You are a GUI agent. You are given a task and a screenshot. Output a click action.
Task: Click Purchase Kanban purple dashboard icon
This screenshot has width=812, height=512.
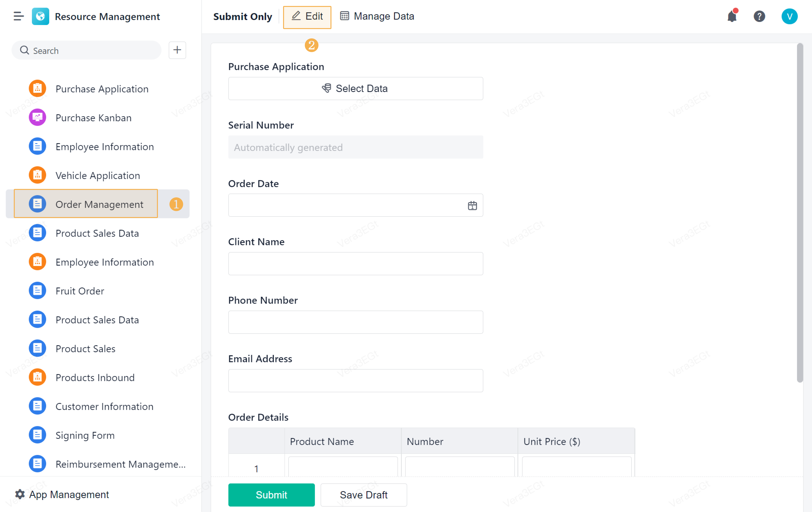37,117
